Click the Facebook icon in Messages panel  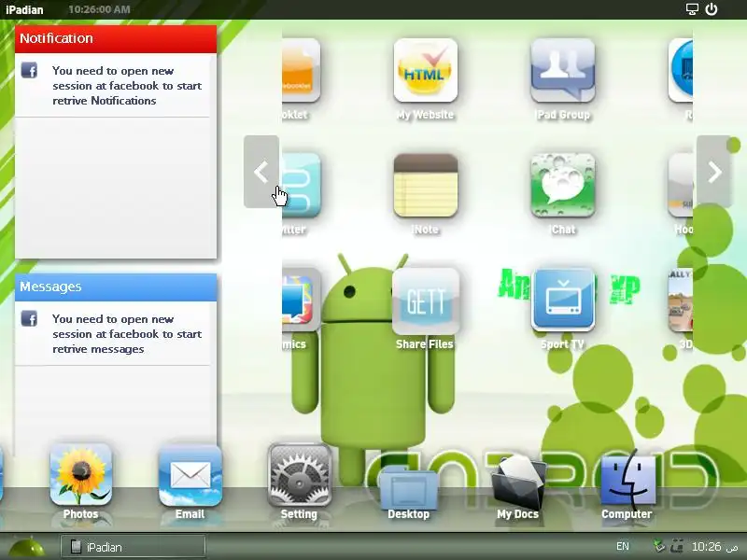tap(29, 318)
